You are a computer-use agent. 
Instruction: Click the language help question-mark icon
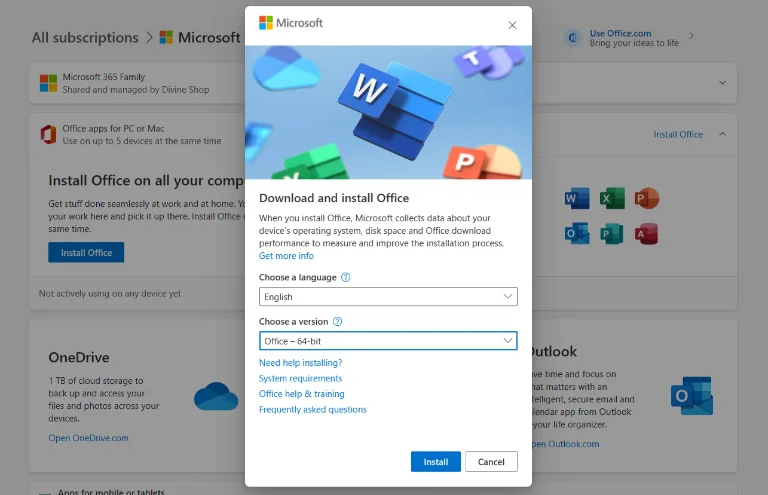[345, 277]
